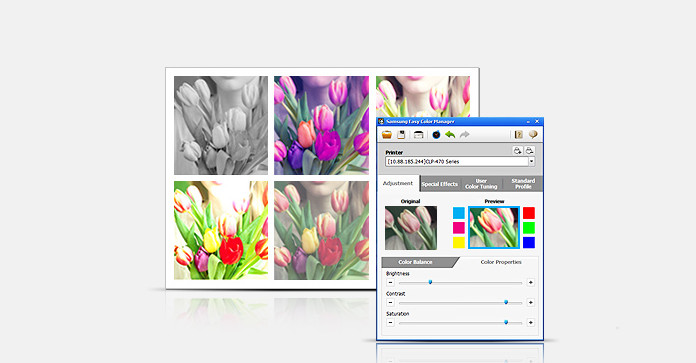Image resolution: width=696 pixels, height=363 pixels.
Task: Undo with the green arrow icon
Action: coord(450,134)
